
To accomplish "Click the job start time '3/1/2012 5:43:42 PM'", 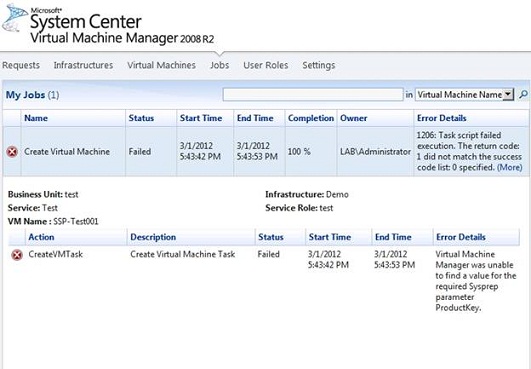I will click(200, 151).
